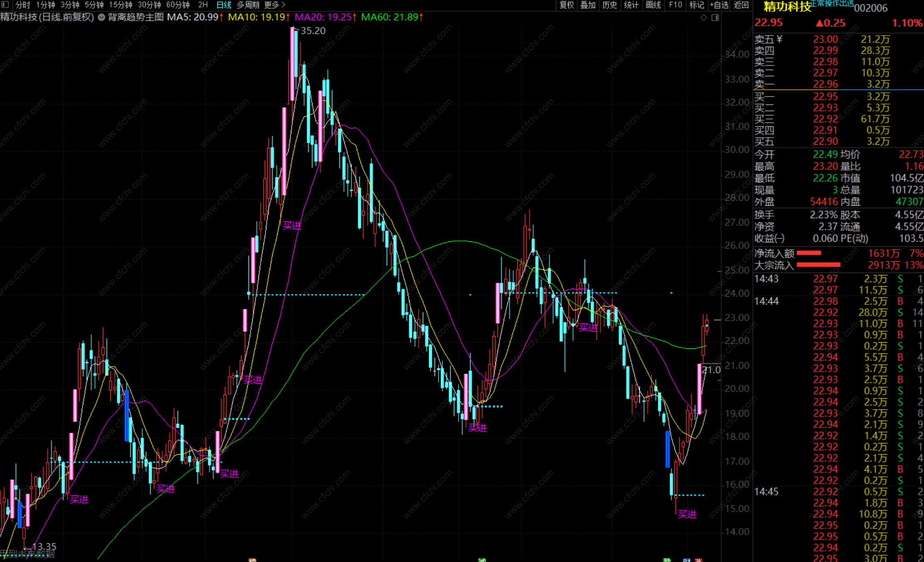The image size is (924, 562).
Task: Select the 日线 daily period tab
Action: [x=224, y=5]
